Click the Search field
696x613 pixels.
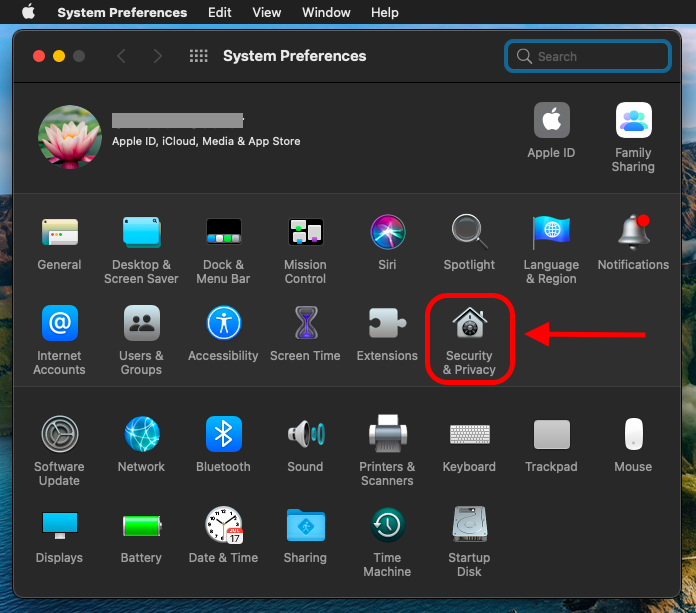click(587, 56)
